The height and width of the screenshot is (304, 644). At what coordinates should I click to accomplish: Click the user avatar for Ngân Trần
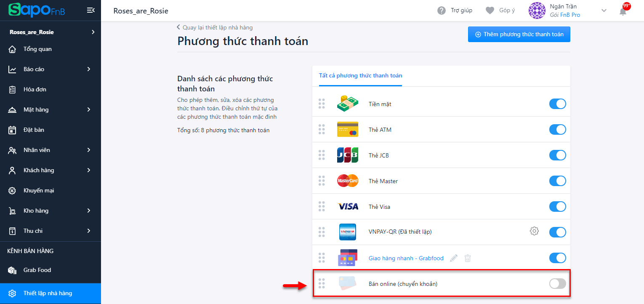(x=537, y=11)
